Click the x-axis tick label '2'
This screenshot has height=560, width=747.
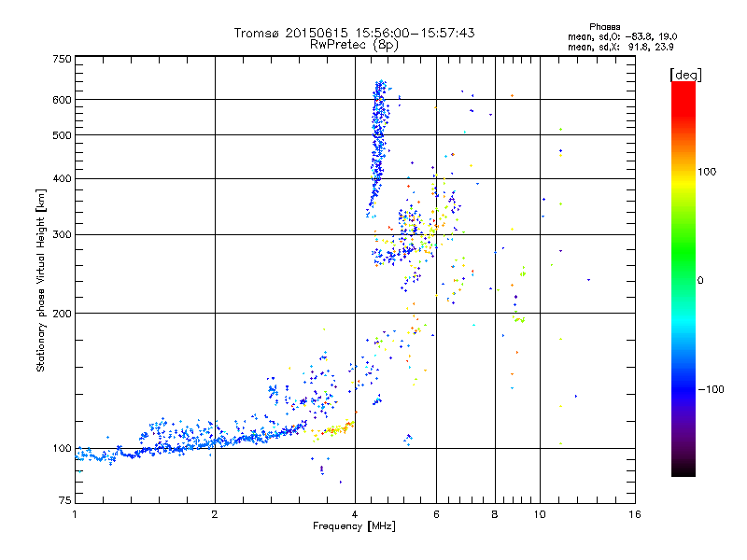[215, 514]
